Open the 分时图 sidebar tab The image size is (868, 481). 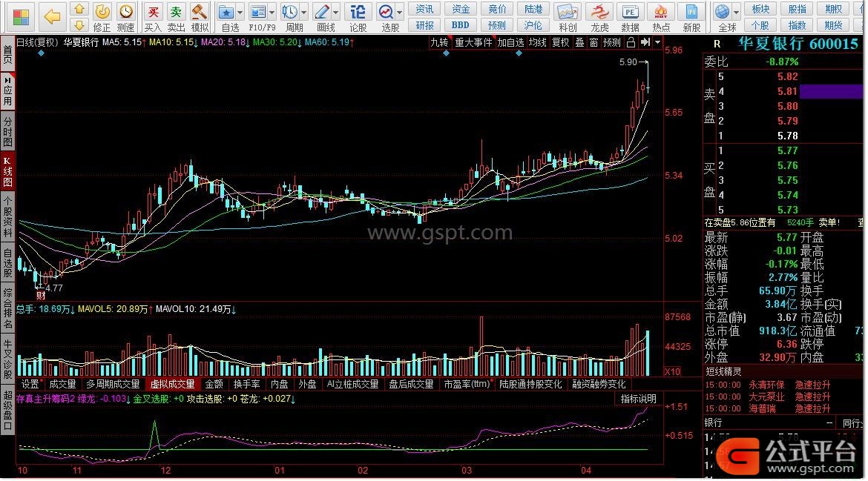pyautogui.click(x=7, y=131)
